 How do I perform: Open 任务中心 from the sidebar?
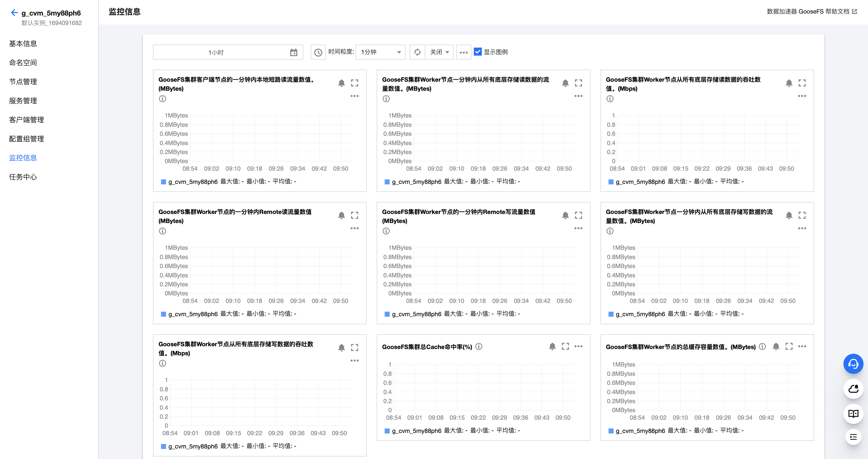click(23, 177)
